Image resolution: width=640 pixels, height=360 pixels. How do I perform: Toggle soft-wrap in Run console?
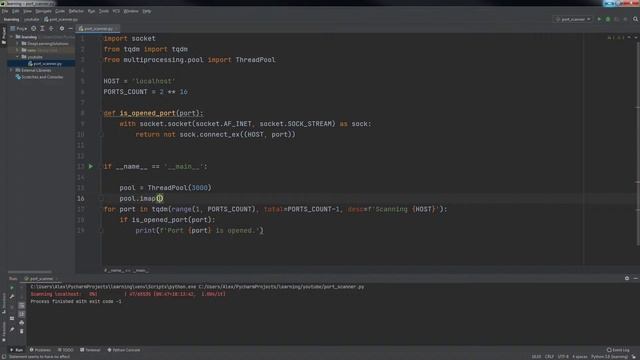click(x=22, y=305)
